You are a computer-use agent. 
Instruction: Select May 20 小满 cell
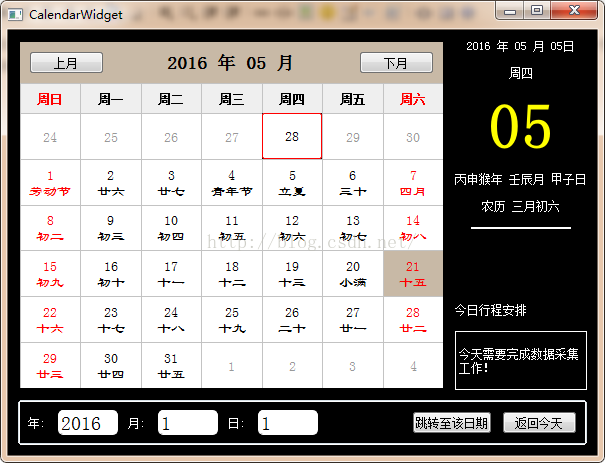(353, 274)
